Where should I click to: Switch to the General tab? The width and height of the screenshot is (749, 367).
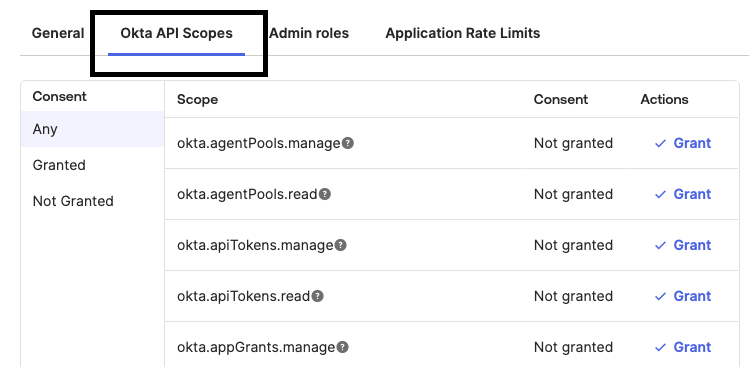[x=58, y=33]
